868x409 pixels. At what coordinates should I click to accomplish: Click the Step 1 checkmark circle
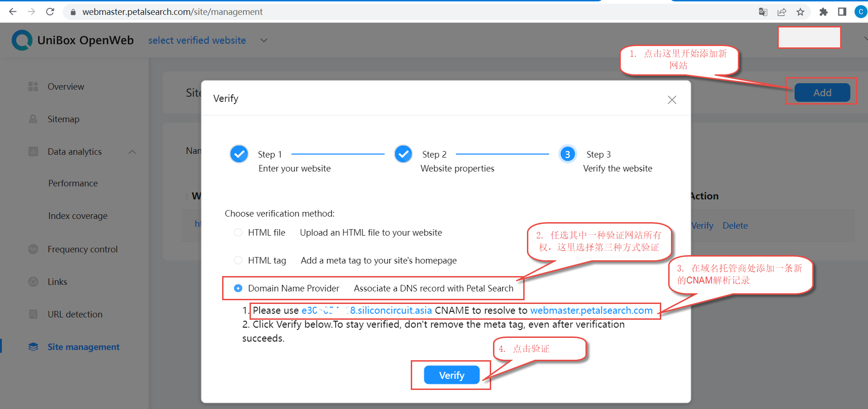tap(239, 154)
